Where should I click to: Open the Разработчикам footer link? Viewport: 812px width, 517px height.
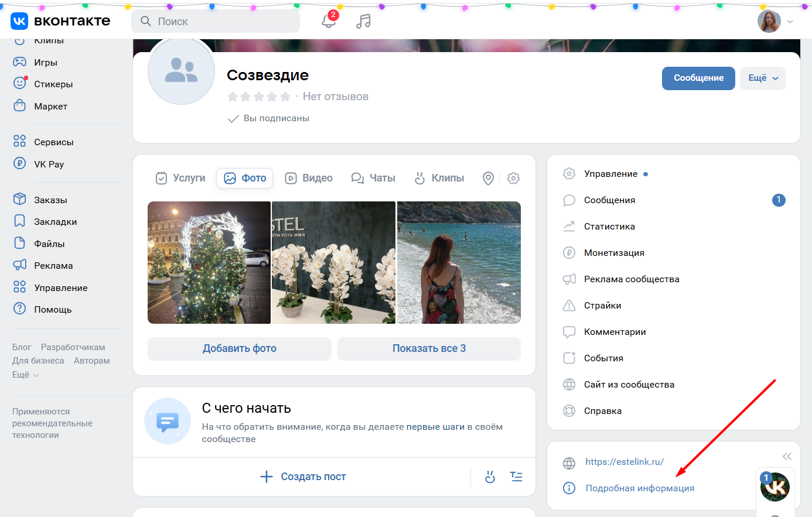tap(73, 347)
